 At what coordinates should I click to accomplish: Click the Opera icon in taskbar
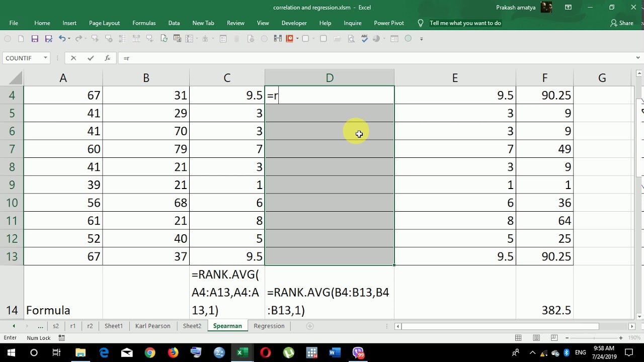pyautogui.click(x=265, y=353)
